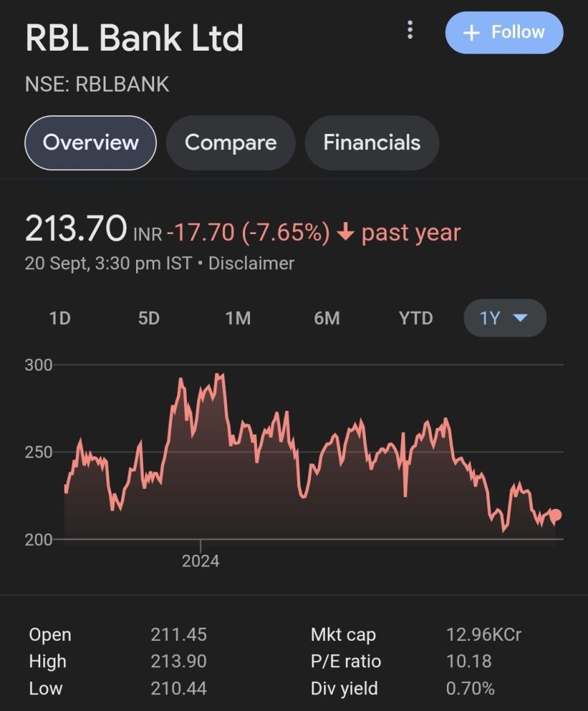The width and height of the screenshot is (588, 711).
Task: Click the plus icon in the Follow button
Action: pos(471,33)
